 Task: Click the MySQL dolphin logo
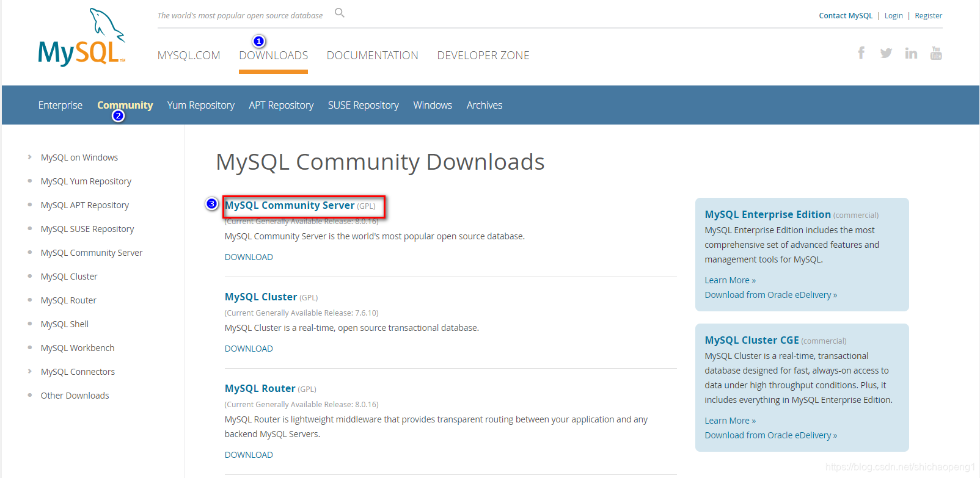click(x=82, y=37)
